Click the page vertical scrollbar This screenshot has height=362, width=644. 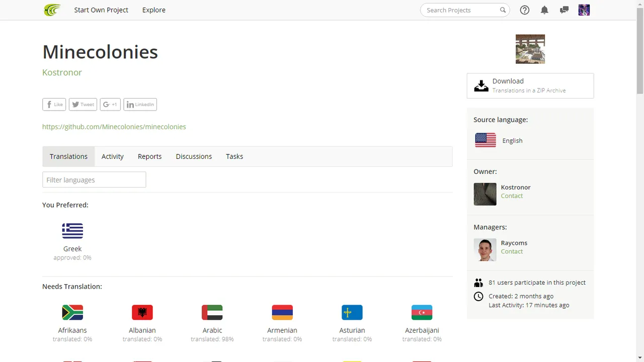640,50
